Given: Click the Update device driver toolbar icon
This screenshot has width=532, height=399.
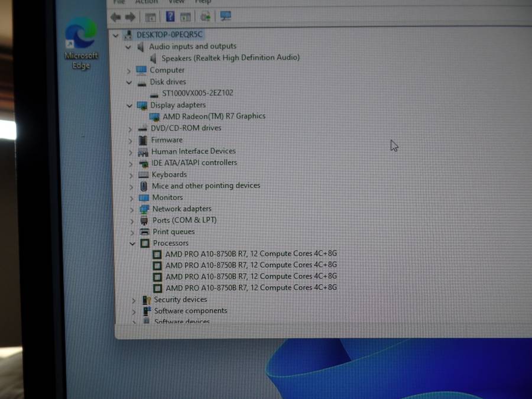Looking at the screenshot, I should click(x=205, y=17).
